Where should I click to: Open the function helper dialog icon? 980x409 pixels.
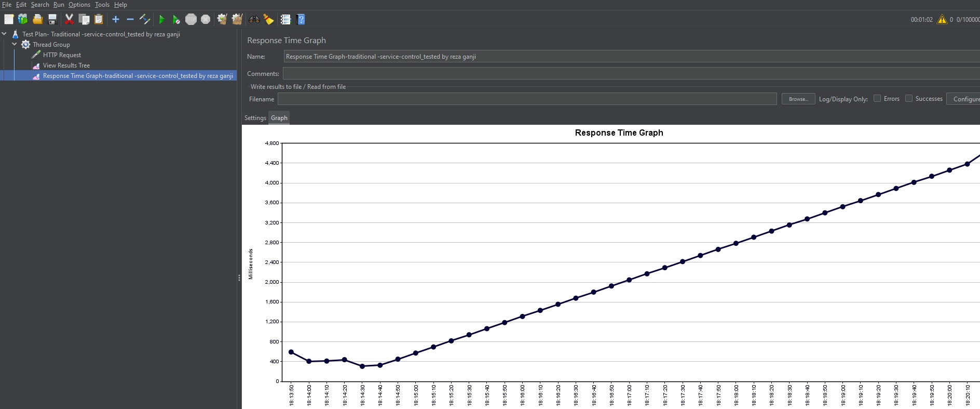[285, 19]
